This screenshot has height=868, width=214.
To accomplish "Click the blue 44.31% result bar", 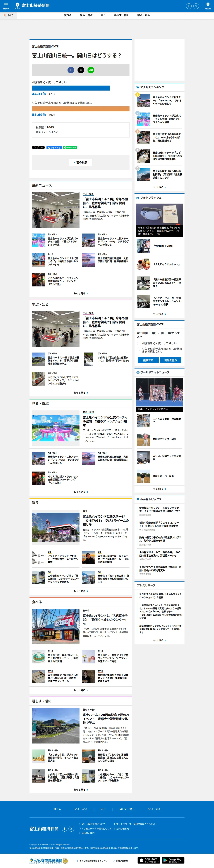I will 71,88.
